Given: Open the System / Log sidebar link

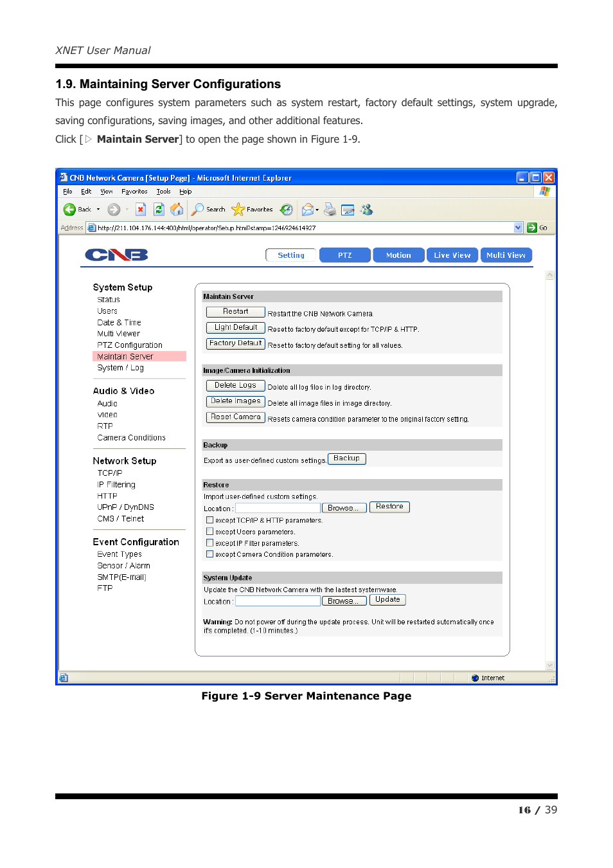Looking at the screenshot, I should click(120, 368).
